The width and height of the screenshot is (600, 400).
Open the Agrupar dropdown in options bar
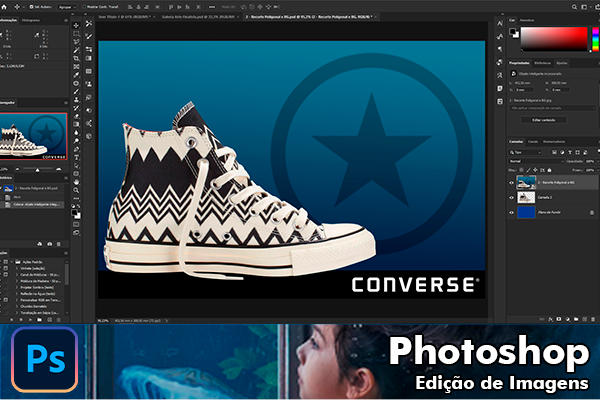67,7
